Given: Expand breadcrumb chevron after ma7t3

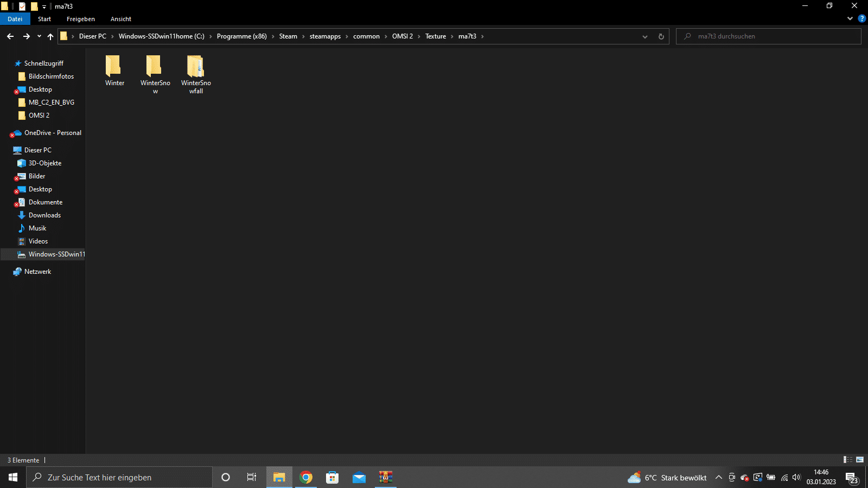Looking at the screenshot, I should coord(482,36).
